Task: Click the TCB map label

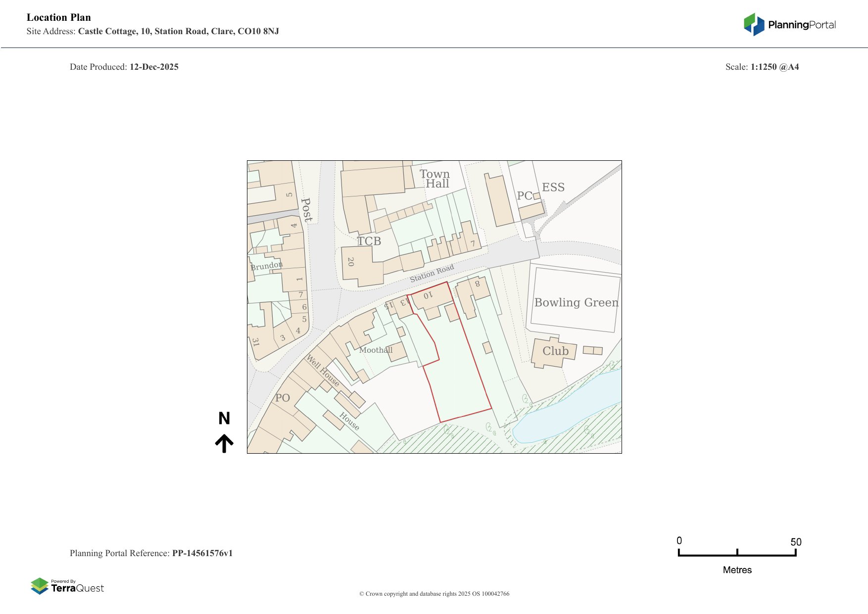Action: (369, 241)
